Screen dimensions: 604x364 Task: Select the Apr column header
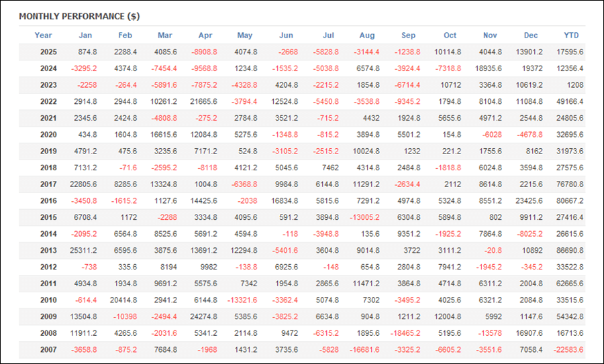205,36
